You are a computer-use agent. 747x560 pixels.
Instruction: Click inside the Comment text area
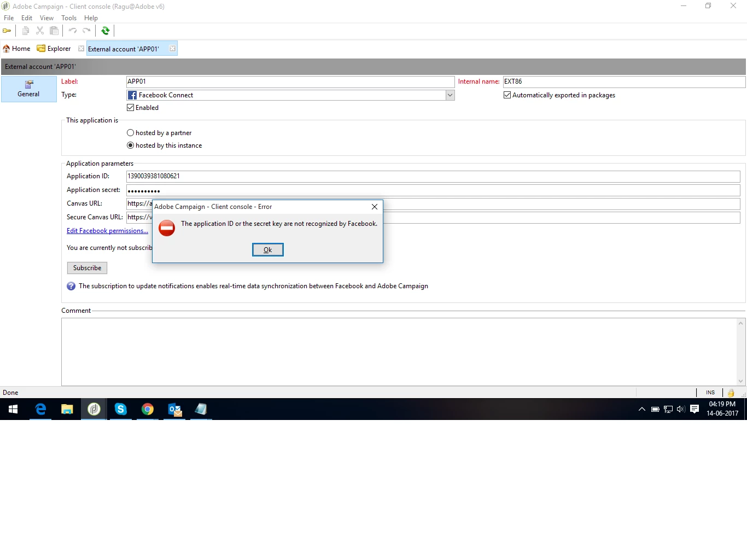click(x=399, y=352)
